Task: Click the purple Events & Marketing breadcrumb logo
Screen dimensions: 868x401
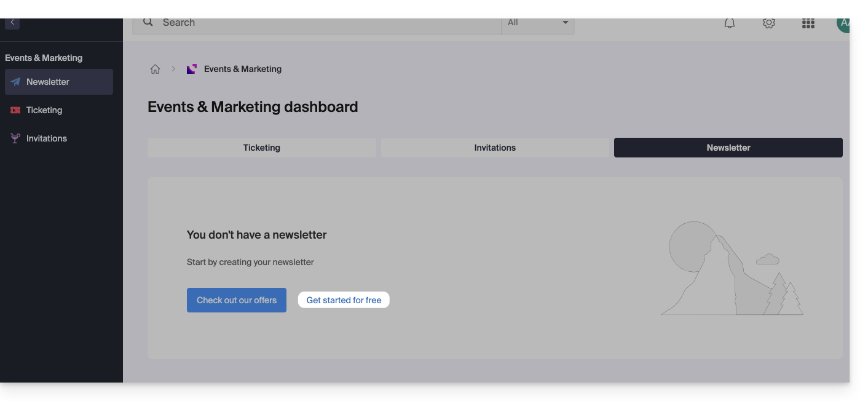Action: (x=192, y=69)
